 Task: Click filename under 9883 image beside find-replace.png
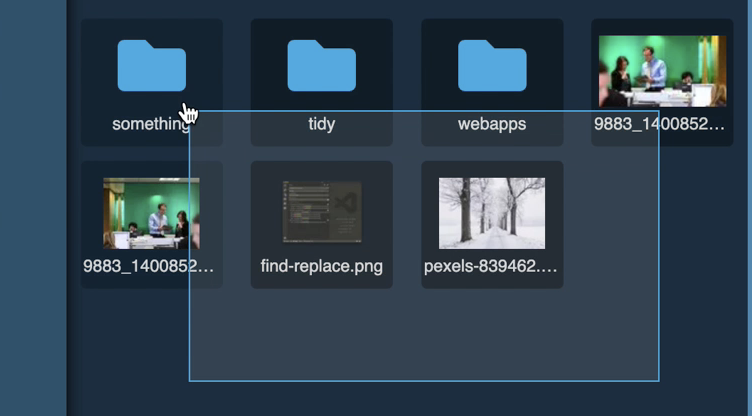pos(151,267)
